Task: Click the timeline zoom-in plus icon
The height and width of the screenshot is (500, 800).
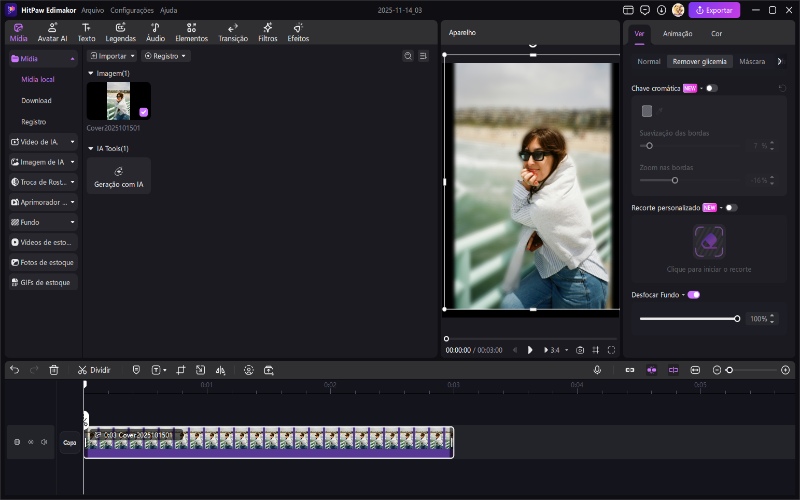Action: tap(785, 370)
